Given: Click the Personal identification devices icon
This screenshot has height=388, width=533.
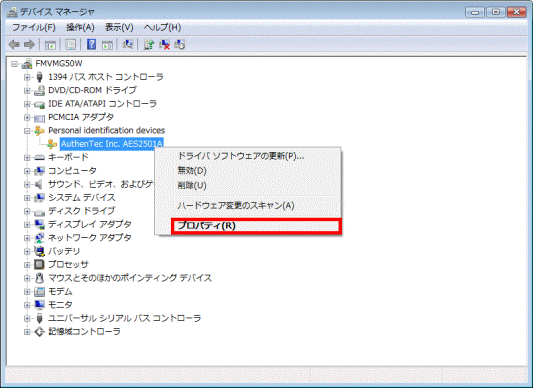Looking at the screenshot, I should [x=39, y=131].
